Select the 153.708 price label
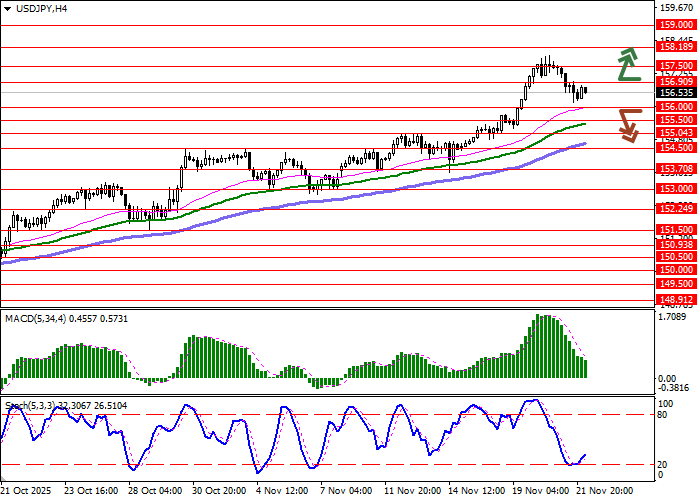Image resolution: width=700 pixels, height=500 pixels. pyautogui.click(x=676, y=169)
